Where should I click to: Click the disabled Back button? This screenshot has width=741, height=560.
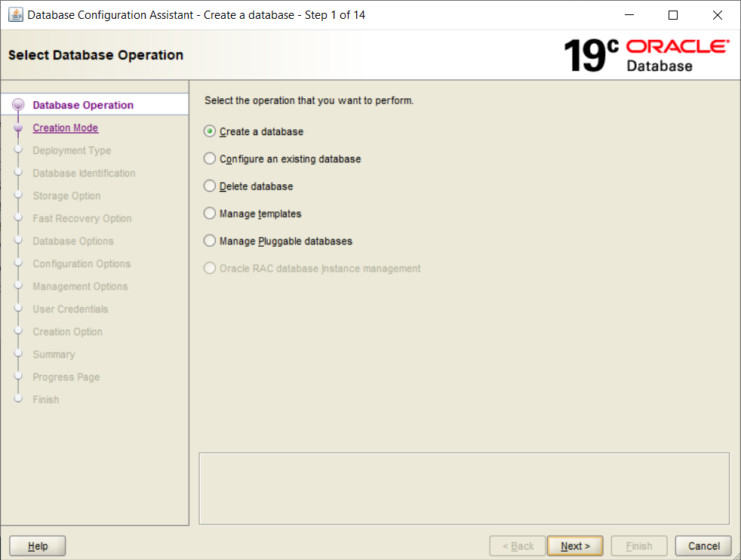click(518, 546)
